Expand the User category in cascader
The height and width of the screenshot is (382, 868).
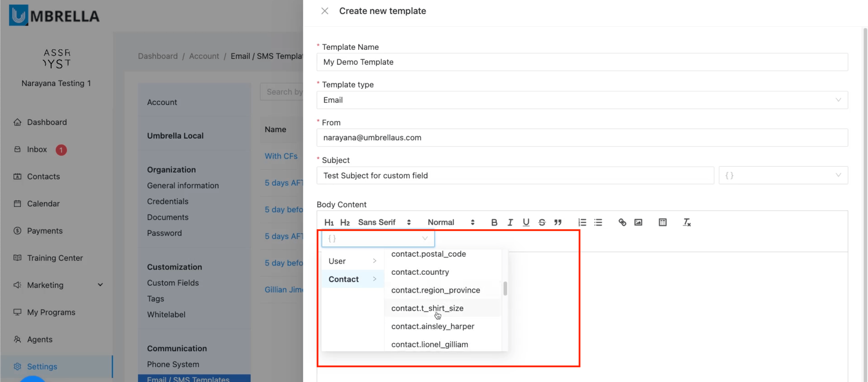click(x=352, y=261)
